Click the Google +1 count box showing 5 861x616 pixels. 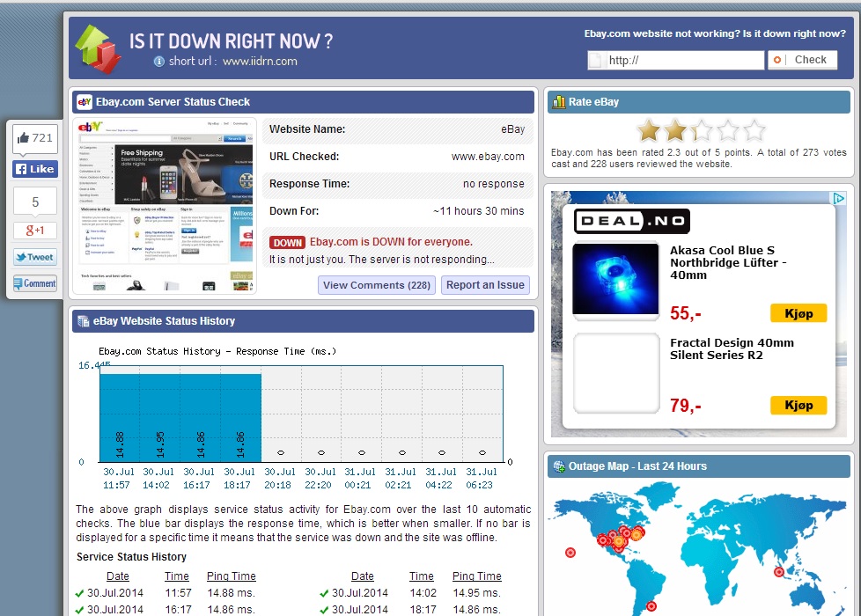click(x=35, y=202)
